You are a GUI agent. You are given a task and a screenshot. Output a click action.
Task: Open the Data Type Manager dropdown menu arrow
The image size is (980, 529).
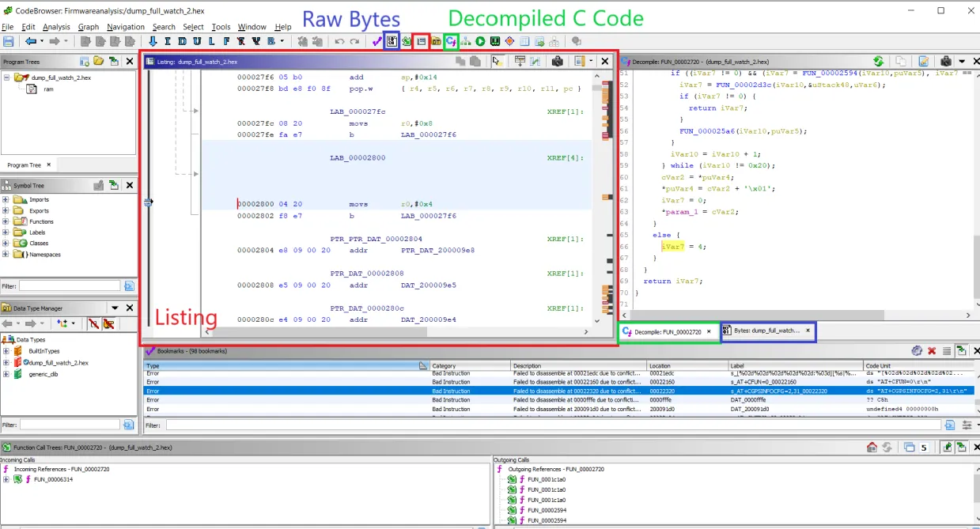point(115,308)
